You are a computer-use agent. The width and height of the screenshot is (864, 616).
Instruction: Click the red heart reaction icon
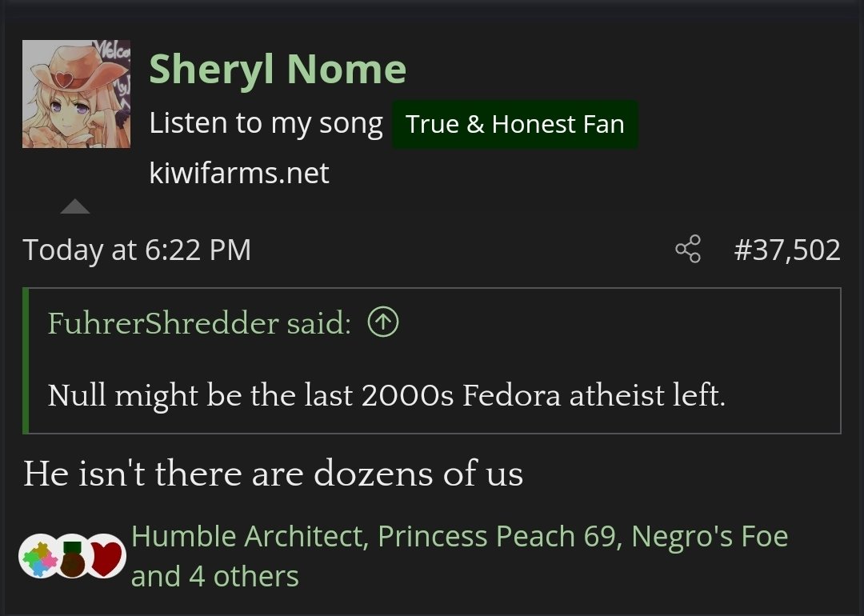[106, 557]
